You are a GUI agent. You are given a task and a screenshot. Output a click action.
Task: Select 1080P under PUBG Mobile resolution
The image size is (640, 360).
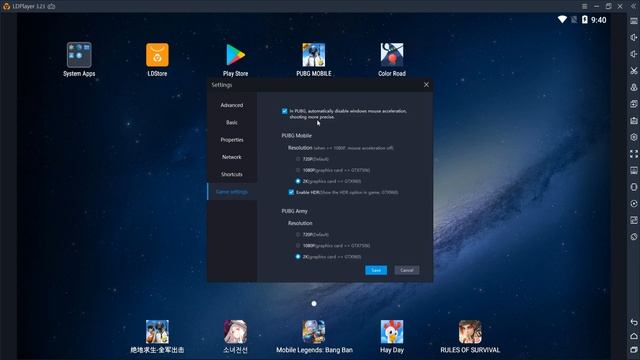pos(298,170)
